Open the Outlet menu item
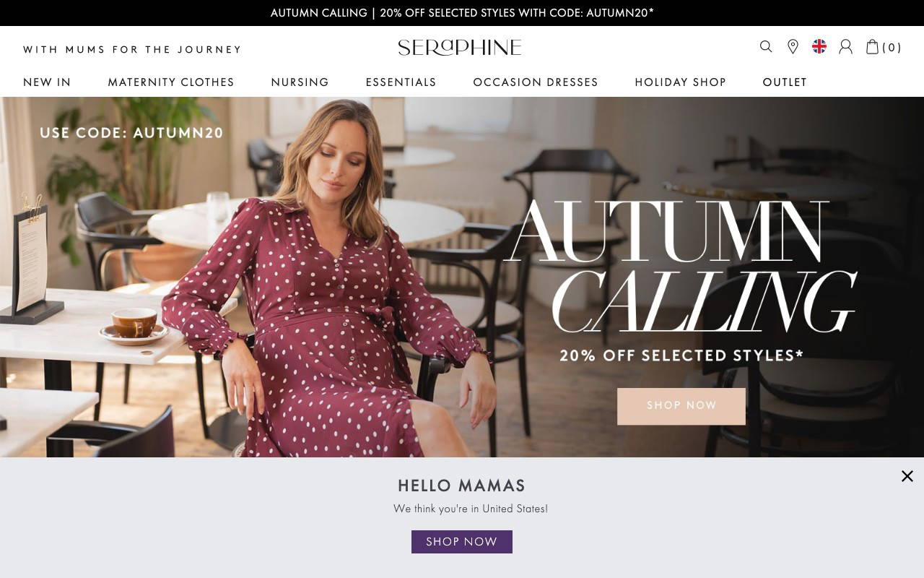Screen dimensions: 924x578 [x=785, y=82]
